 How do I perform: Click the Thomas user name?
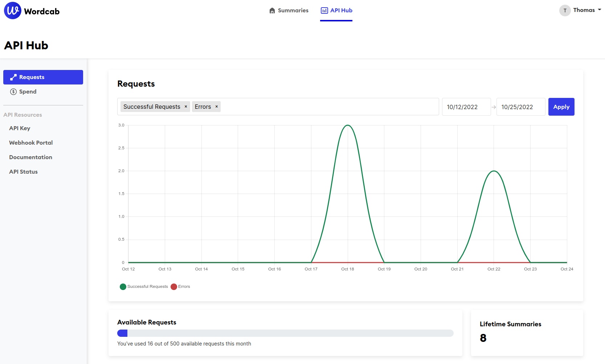pyautogui.click(x=584, y=10)
